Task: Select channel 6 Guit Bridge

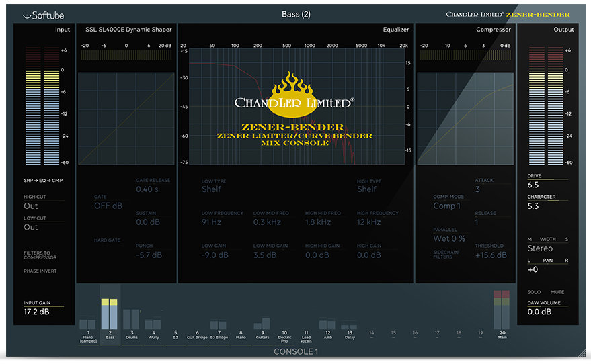Action: click(197, 335)
